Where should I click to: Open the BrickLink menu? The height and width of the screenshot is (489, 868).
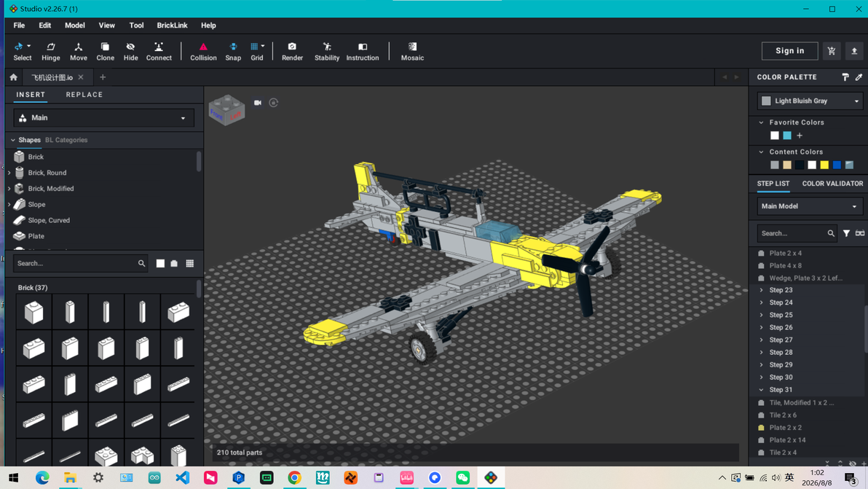(x=172, y=26)
